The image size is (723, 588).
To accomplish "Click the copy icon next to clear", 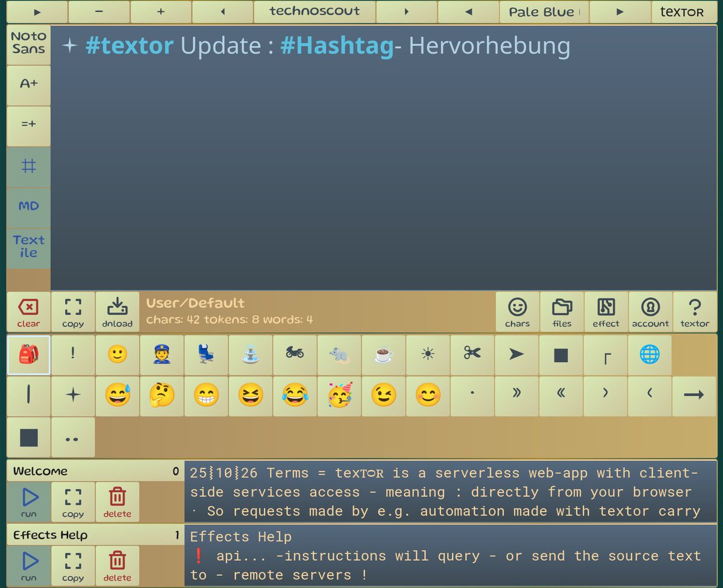I will pyautogui.click(x=72, y=311).
